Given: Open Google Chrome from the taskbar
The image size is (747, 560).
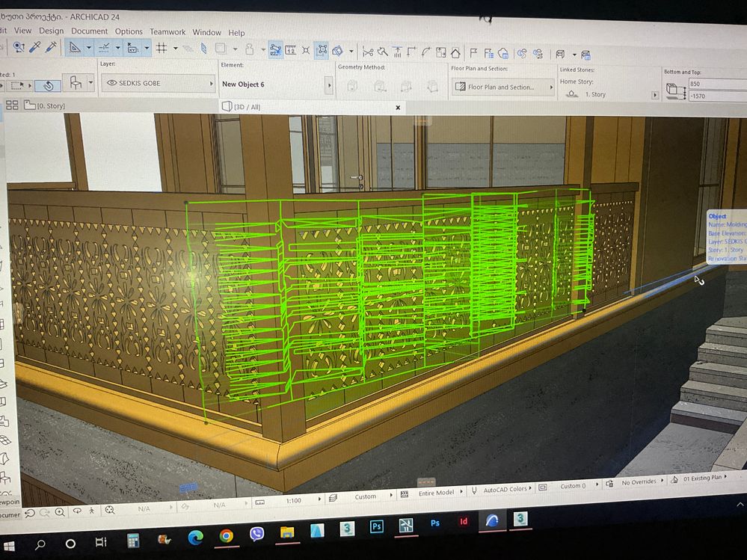Looking at the screenshot, I should [227, 536].
